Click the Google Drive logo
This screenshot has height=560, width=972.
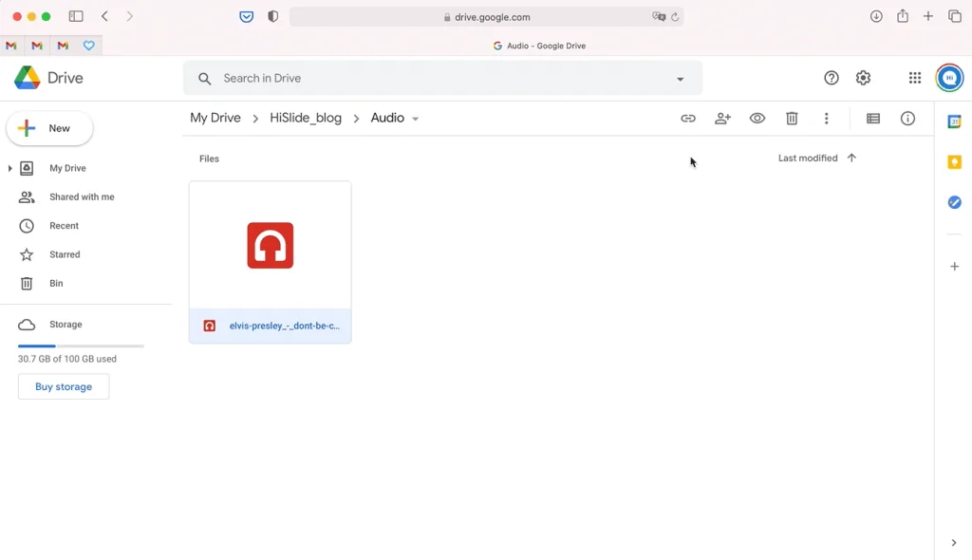[48, 78]
